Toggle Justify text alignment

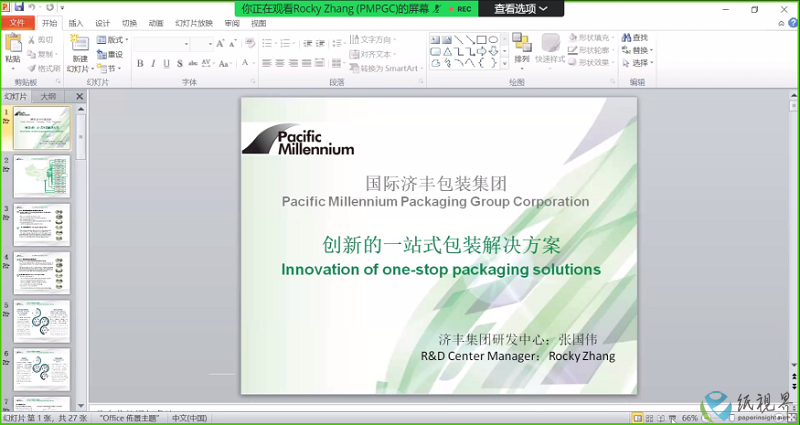(x=306, y=63)
